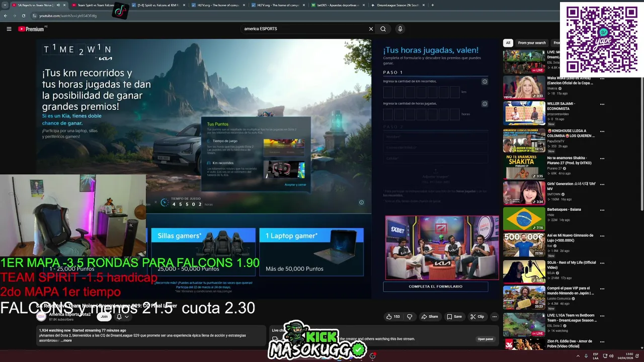Image resolution: width=644 pixels, height=362 pixels.
Task: Open the LIVE DreamLeague ESL Dota thumbnail
Action: (x=524, y=61)
